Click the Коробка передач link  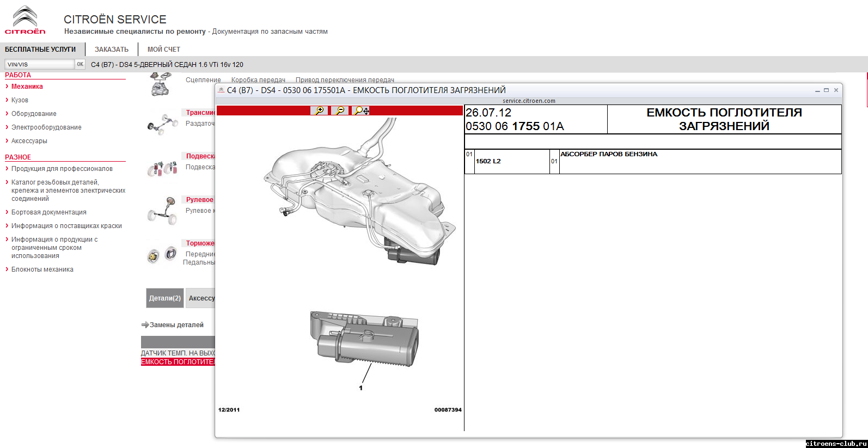coord(258,80)
